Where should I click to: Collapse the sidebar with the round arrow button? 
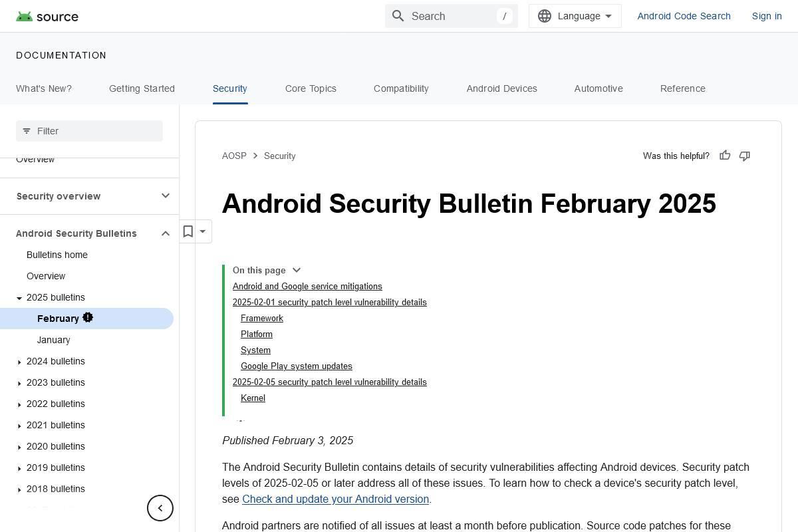[160, 508]
